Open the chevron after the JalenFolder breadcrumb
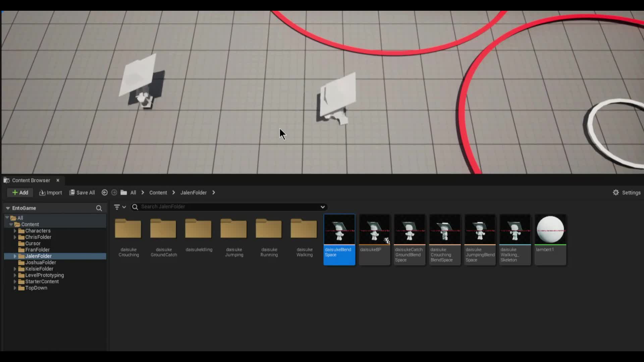Screen dimensions: 644x362 (x=214, y=192)
